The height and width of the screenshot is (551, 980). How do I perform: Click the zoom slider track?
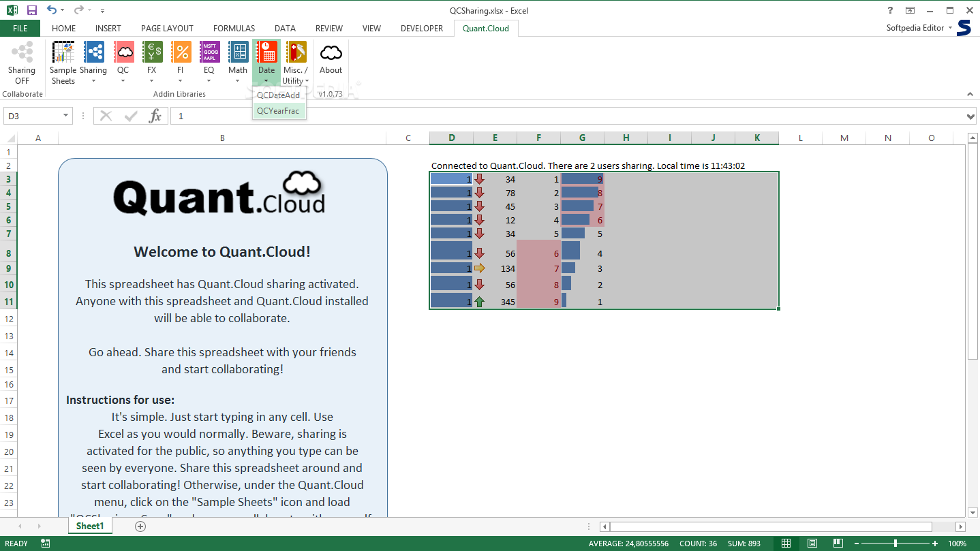(x=897, y=544)
